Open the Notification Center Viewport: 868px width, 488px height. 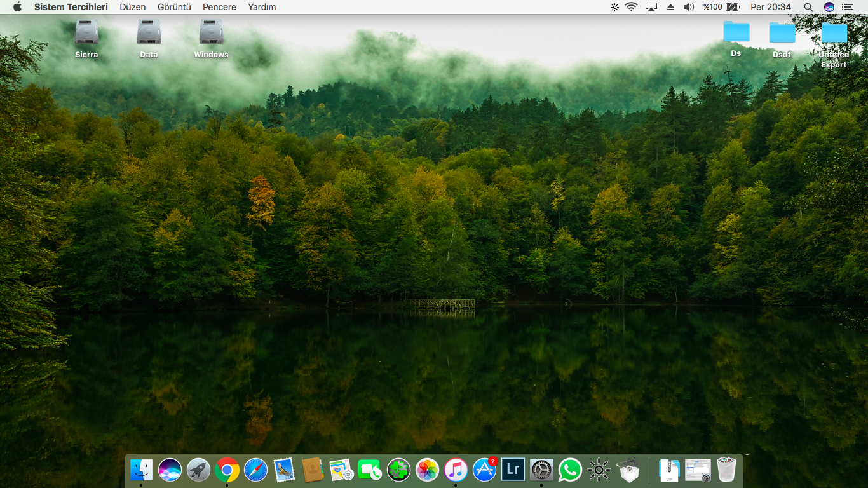[848, 7]
